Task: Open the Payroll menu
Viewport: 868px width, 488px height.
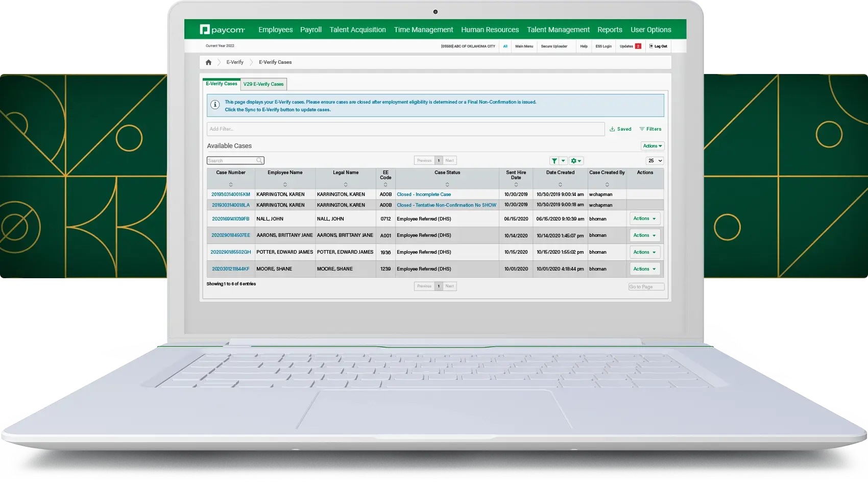Action: (310, 30)
